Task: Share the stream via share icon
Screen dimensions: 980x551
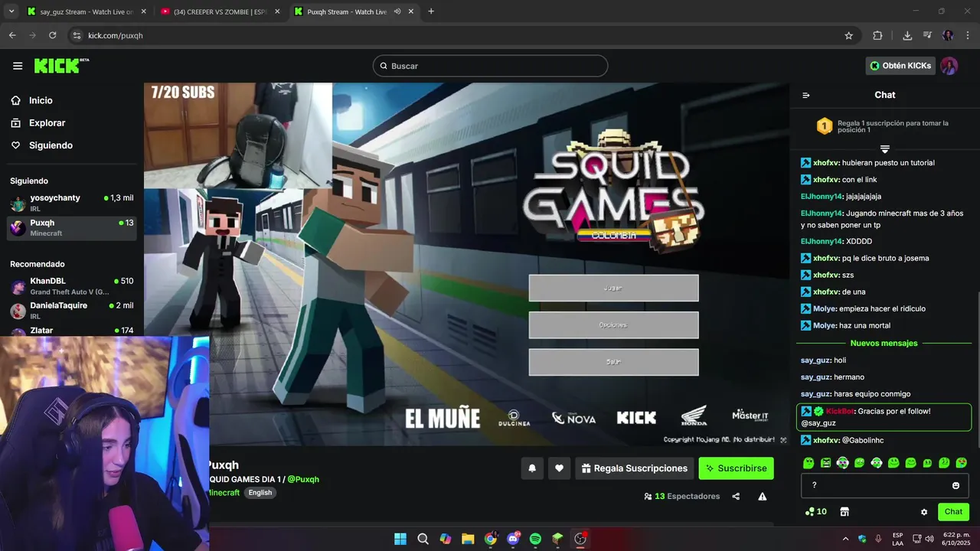Action: coord(736,496)
